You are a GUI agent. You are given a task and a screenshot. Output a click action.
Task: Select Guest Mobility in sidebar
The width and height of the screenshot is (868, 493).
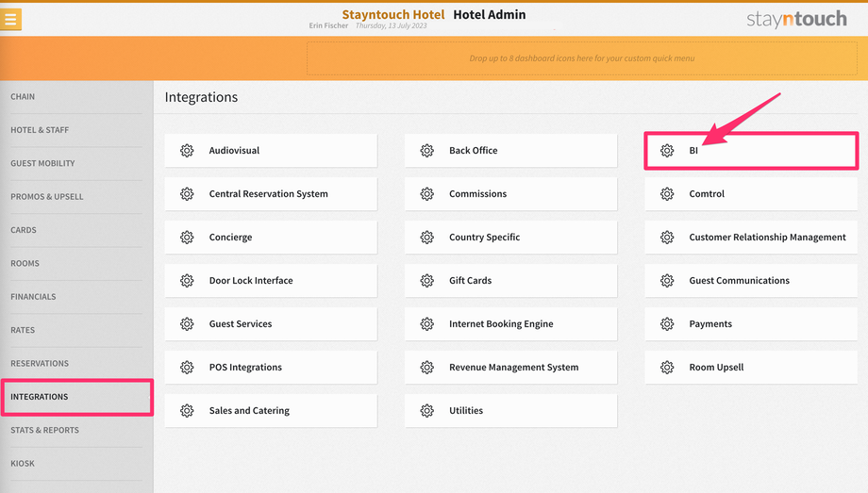pyautogui.click(x=76, y=163)
